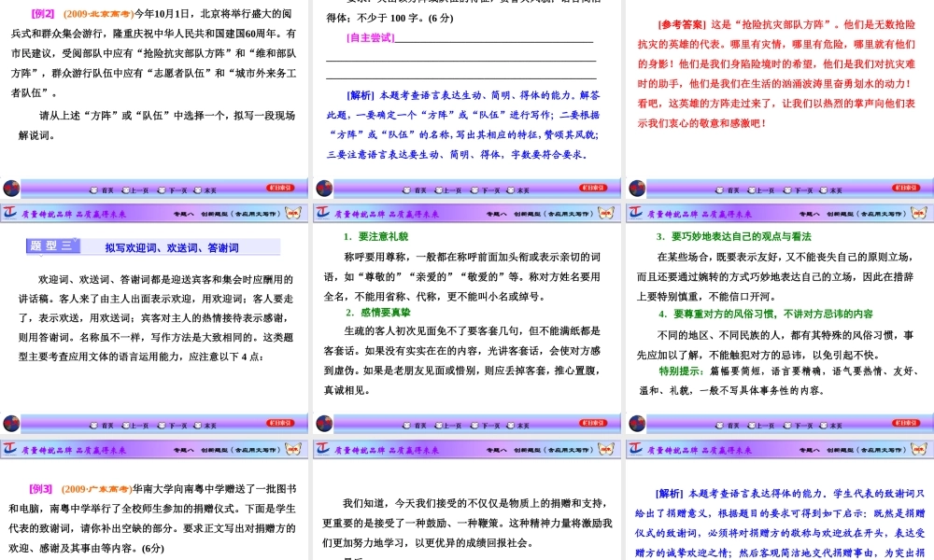
Task: Click the 例3 label on the bottom-left slide
Action: tap(40, 488)
